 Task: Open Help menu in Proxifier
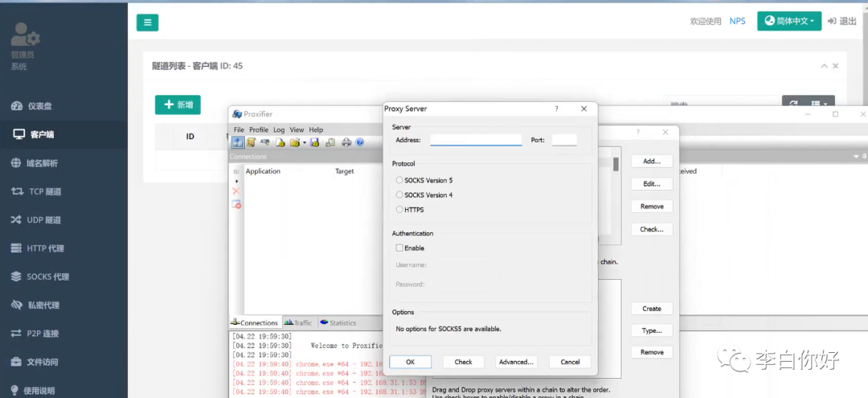click(316, 129)
